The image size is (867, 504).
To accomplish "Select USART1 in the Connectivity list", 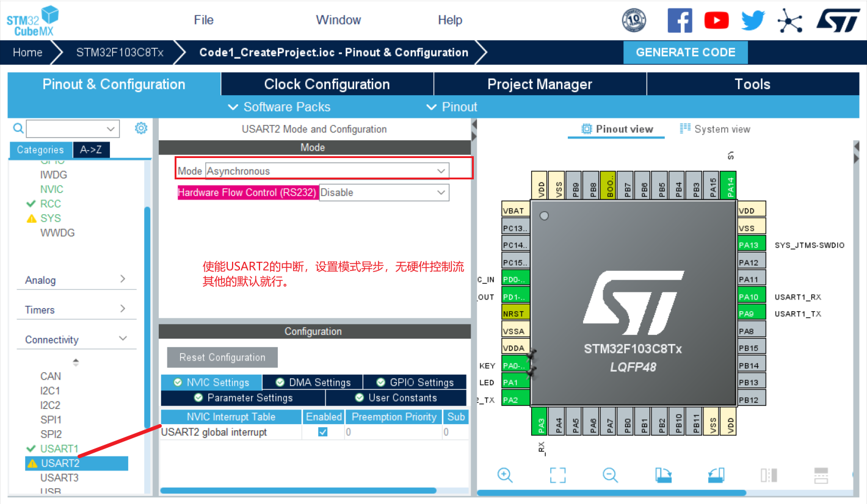I will pyautogui.click(x=59, y=448).
